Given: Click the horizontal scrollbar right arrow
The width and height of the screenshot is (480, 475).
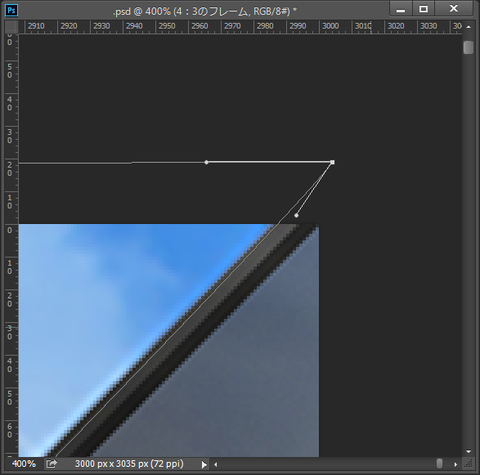Looking at the screenshot, I should 455,464.
